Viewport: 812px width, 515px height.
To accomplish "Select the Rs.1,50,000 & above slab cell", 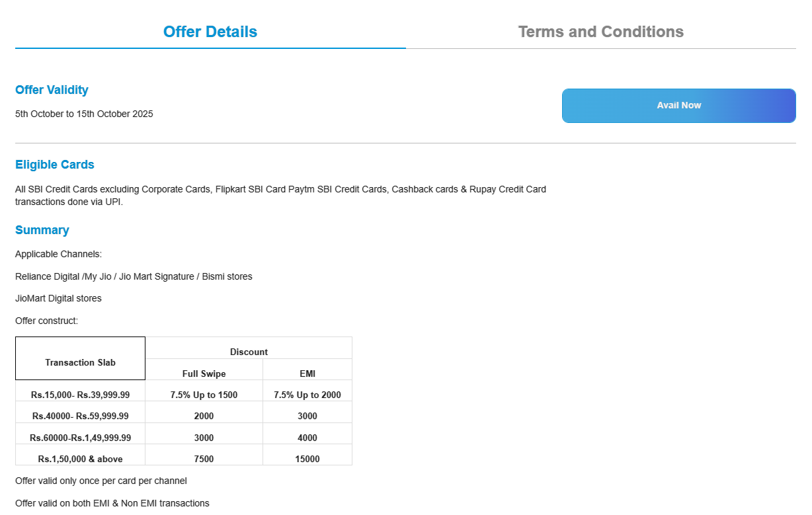I will point(80,459).
